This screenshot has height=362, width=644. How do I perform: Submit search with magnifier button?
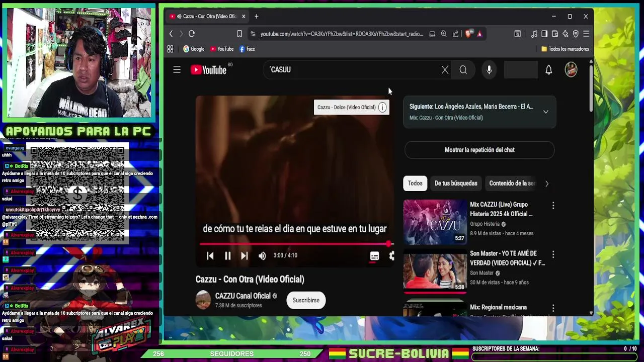pyautogui.click(x=463, y=70)
